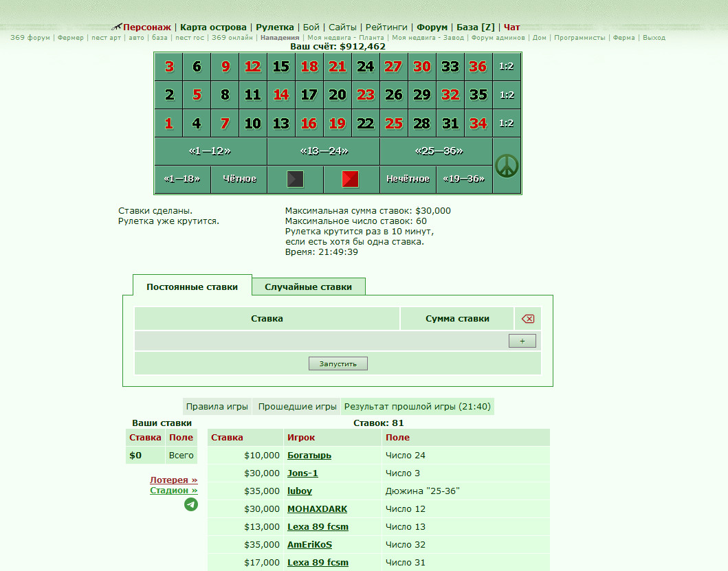Click the red clear-bets backspace icon
Viewport: 728px width, 571px height.
point(528,318)
